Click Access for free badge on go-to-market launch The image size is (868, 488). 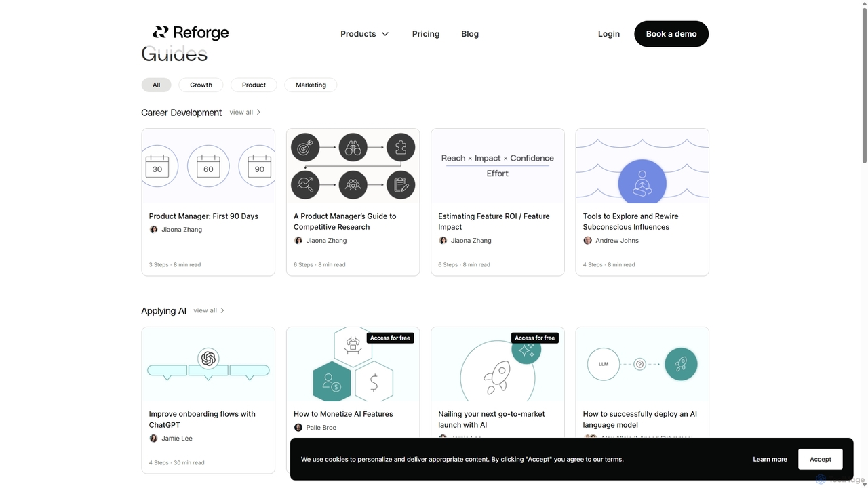coord(534,338)
